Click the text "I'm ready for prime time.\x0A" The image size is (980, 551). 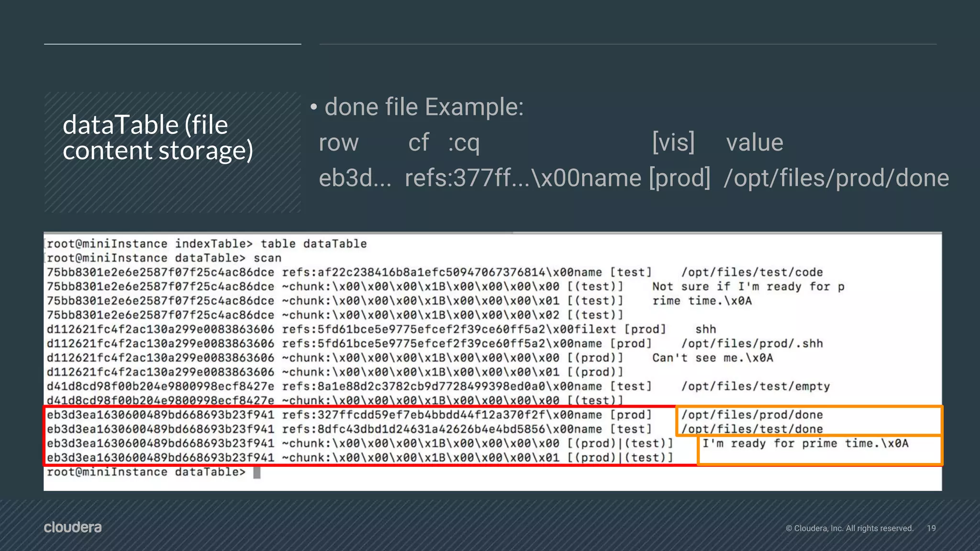[805, 443]
